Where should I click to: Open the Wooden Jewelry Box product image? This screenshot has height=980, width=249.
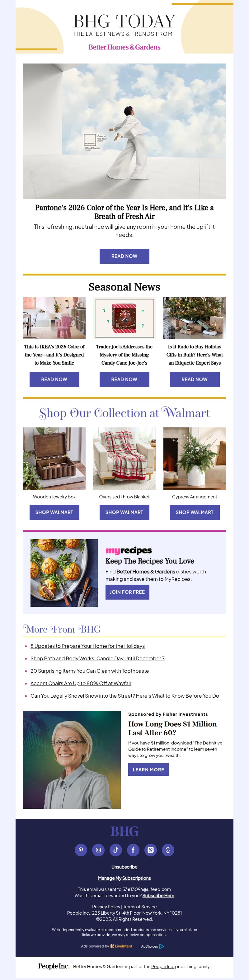[54, 459]
